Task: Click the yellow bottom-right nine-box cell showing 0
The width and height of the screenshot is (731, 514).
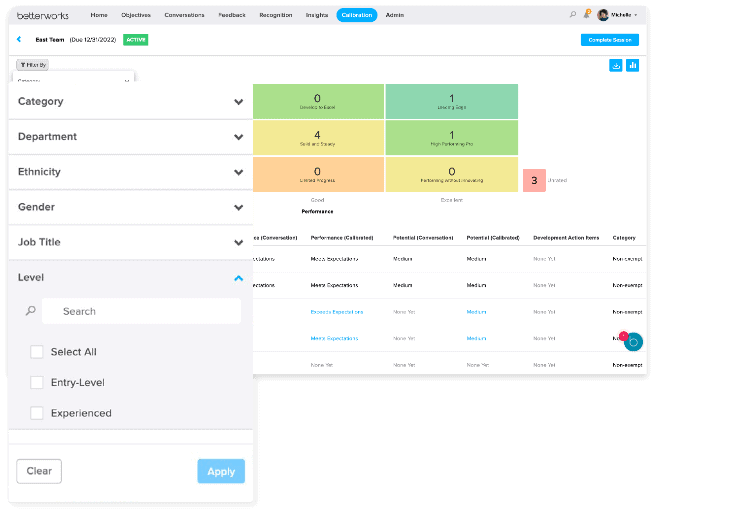Action: click(452, 174)
